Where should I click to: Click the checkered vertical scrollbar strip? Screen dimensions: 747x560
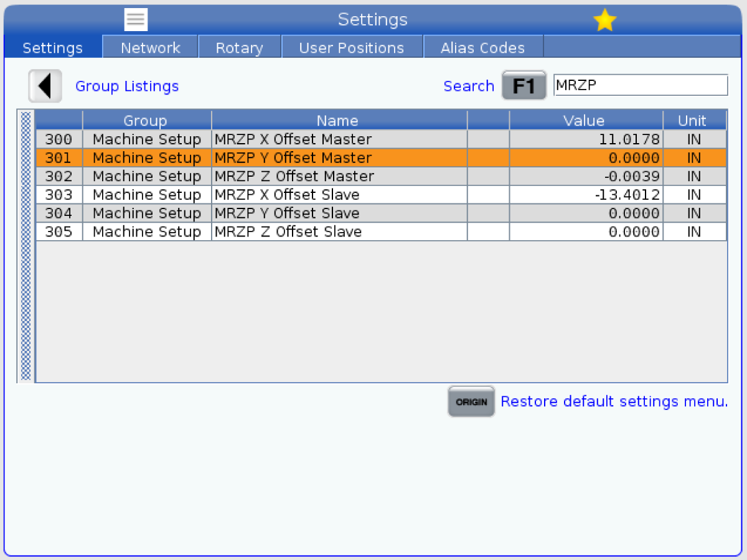coord(26,246)
